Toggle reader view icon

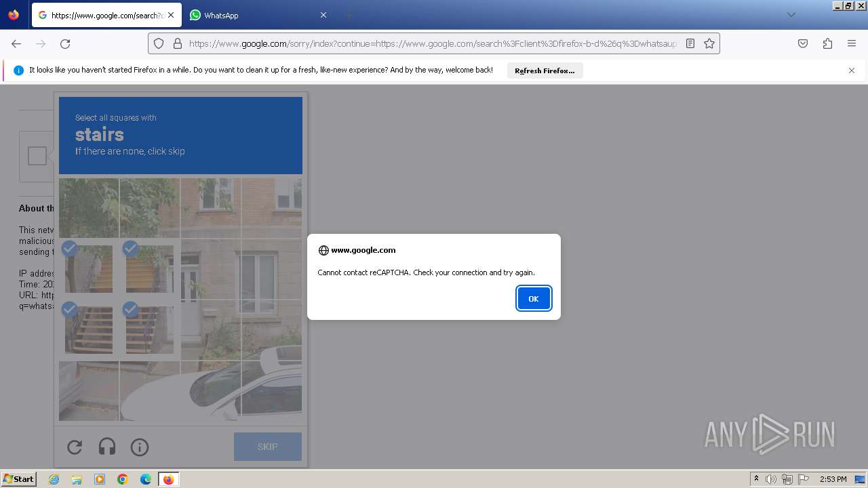(690, 43)
